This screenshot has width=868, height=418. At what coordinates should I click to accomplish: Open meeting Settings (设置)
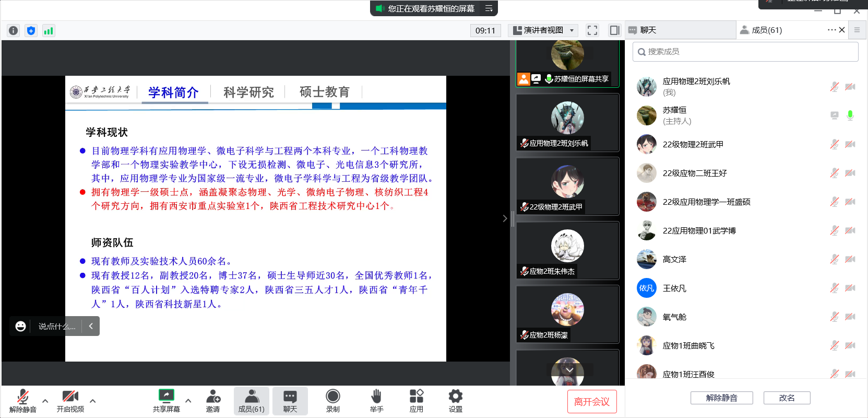tap(455, 401)
